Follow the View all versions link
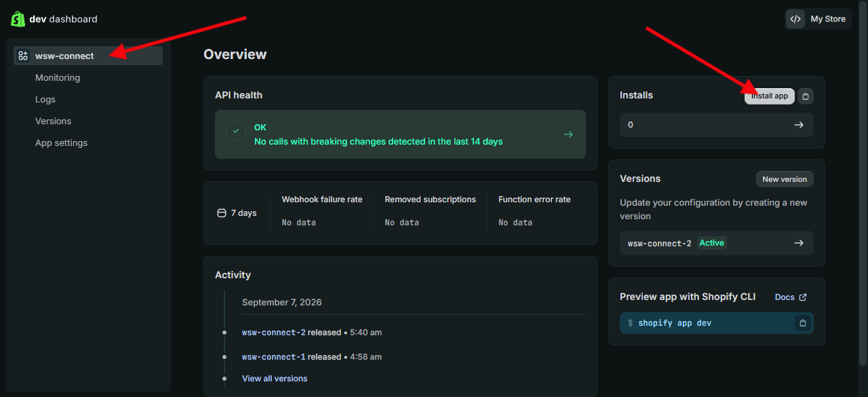The width and height of the screenshot is (868, 397). pyautogui.click(x=275, y=379)
